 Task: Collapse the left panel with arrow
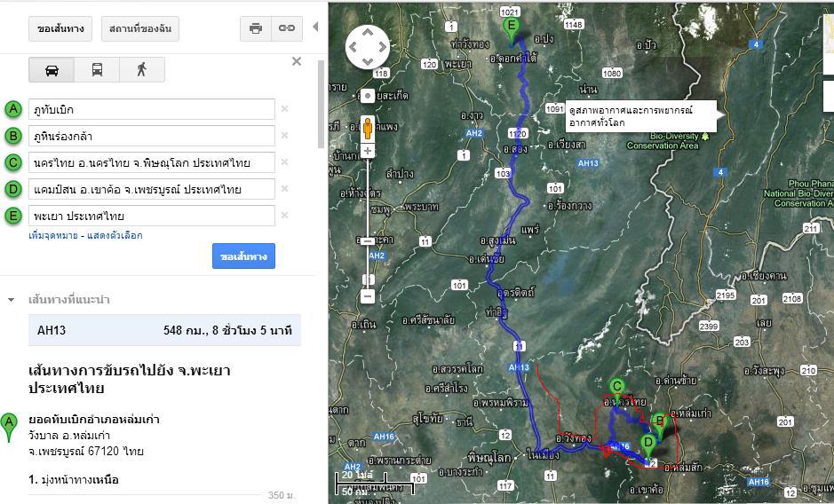pyautogui.click(x=314, y=28)
